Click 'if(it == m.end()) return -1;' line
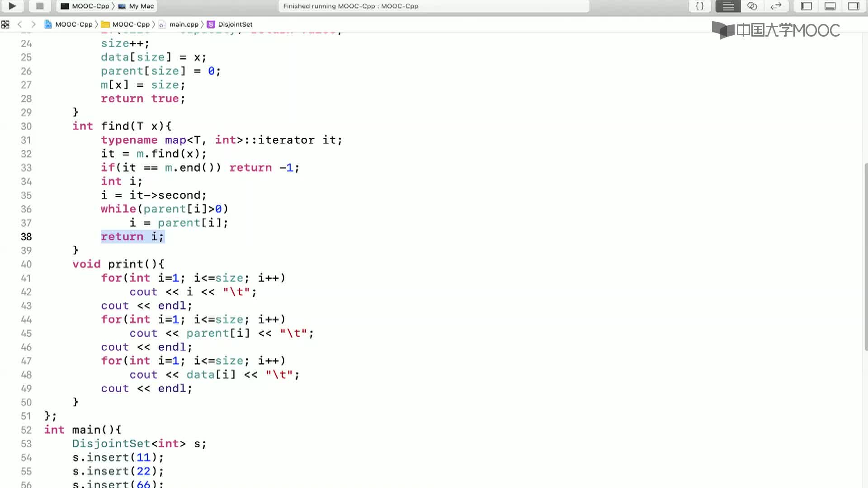The image size is (868, 488). pyautogui.click(x=200, y=168)
